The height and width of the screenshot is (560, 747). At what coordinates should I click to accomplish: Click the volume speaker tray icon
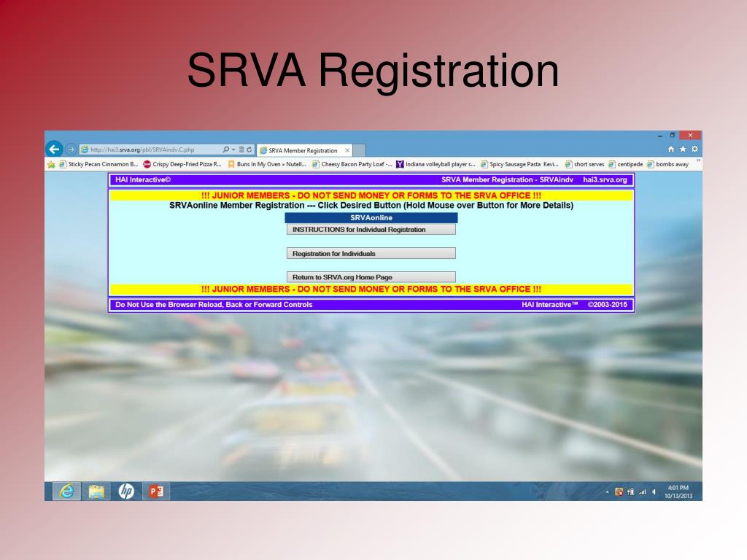coord(654,492)
